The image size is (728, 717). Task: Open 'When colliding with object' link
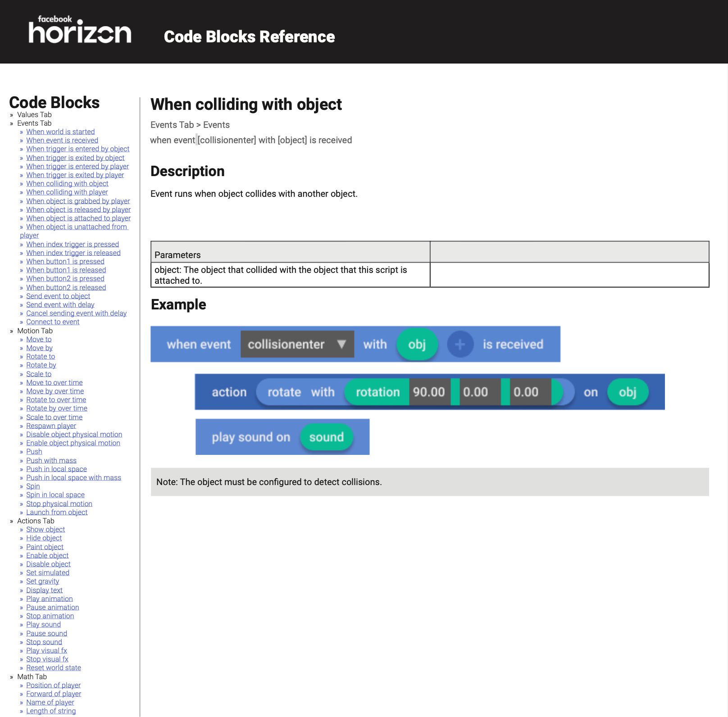67,183
